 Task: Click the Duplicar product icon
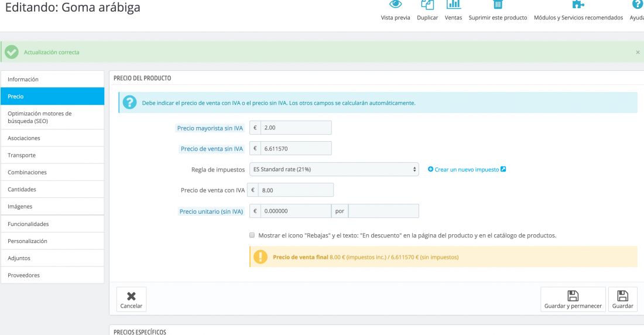click(x=427, y=5)
